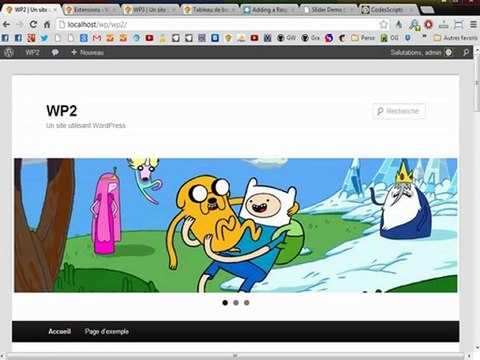This screenshot has width=480, height=360.
Task: Click the WP2 site title link
Action: coord(62,111)
